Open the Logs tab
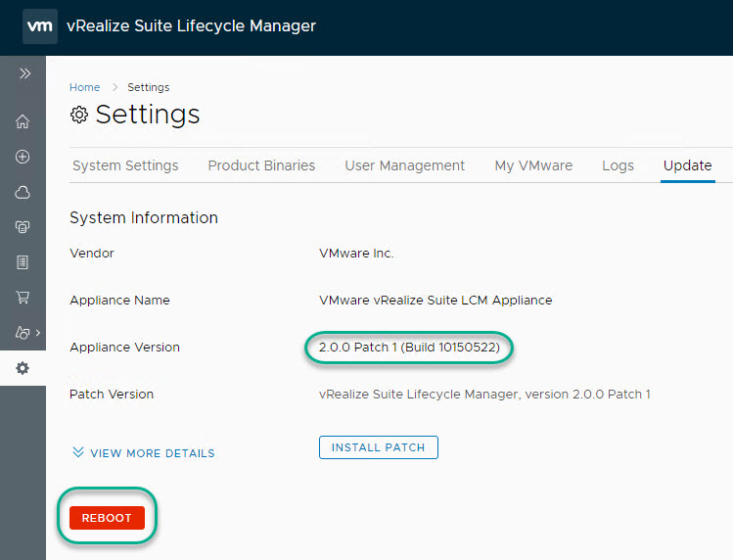 tap(618, 165)
